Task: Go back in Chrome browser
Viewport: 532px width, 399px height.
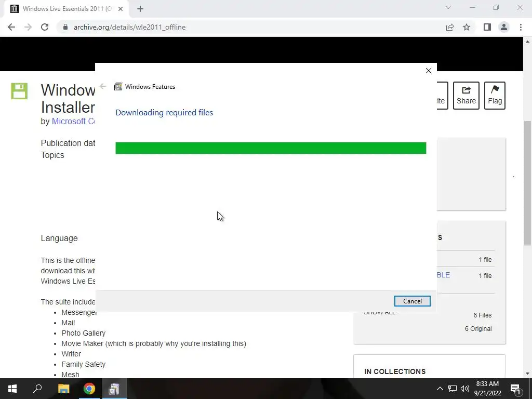Action: 11,27
